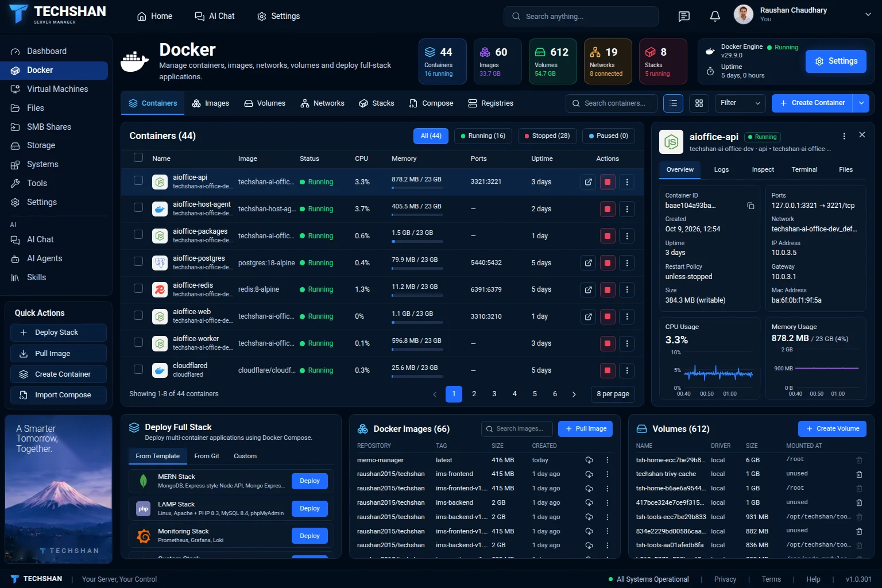Go to page 3 of containers
This screenshot has height=588, width=882.
(x=494, y=394)
